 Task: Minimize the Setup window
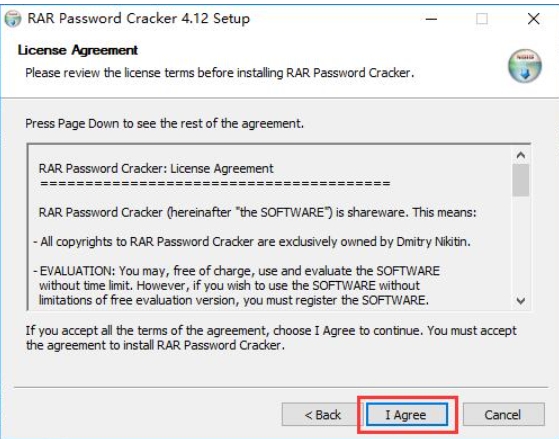pos(431,19)
